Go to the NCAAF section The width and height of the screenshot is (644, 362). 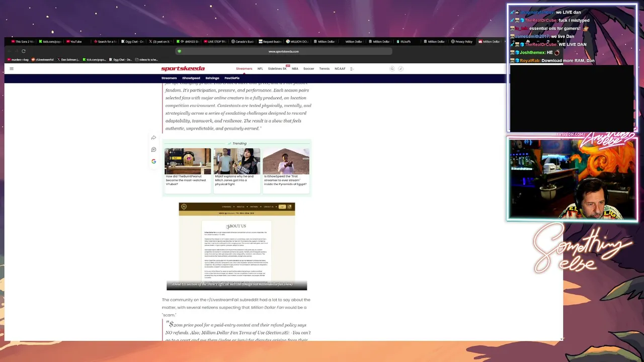pos(340,69)
